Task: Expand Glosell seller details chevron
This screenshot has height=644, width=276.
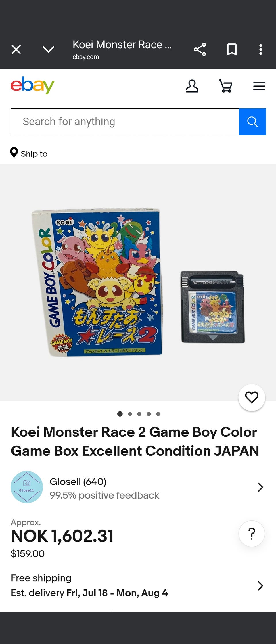Action: (x=260, y=487)
